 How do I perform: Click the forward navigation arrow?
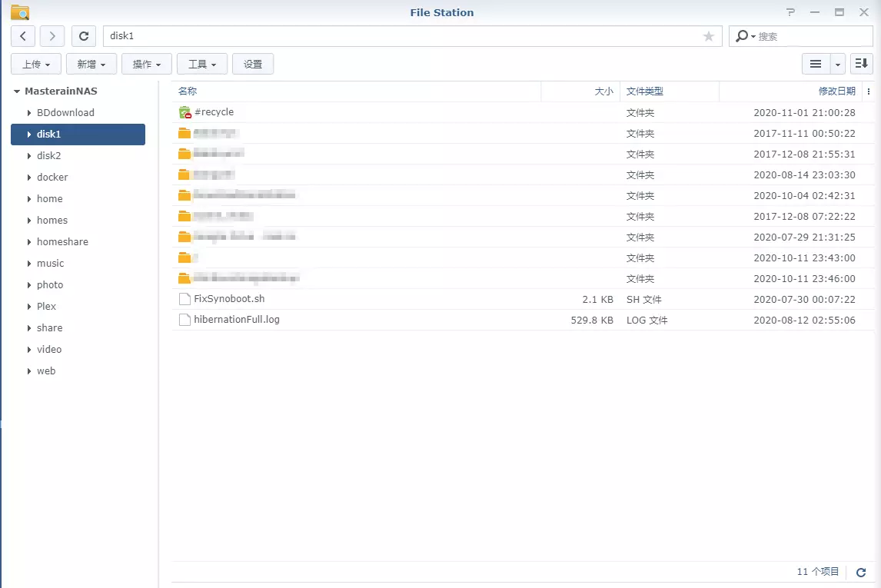(x=52, y=36)
